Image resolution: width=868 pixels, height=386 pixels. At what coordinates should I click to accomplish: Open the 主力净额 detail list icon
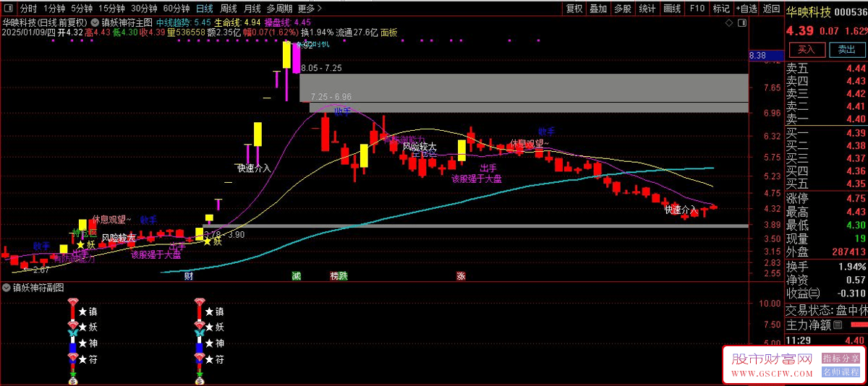pyautogui.click(x=838, y=325)
